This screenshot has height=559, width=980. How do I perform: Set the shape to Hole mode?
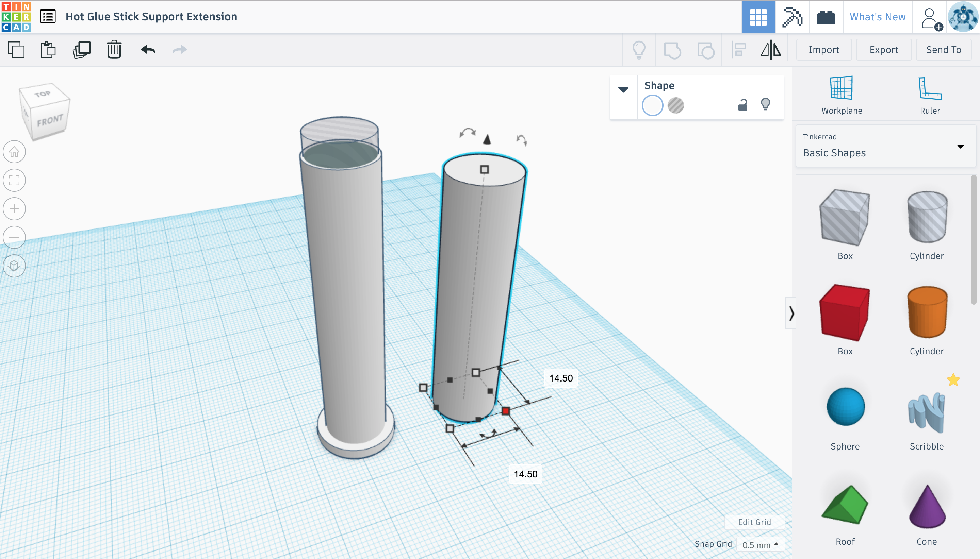pos(675,106)
